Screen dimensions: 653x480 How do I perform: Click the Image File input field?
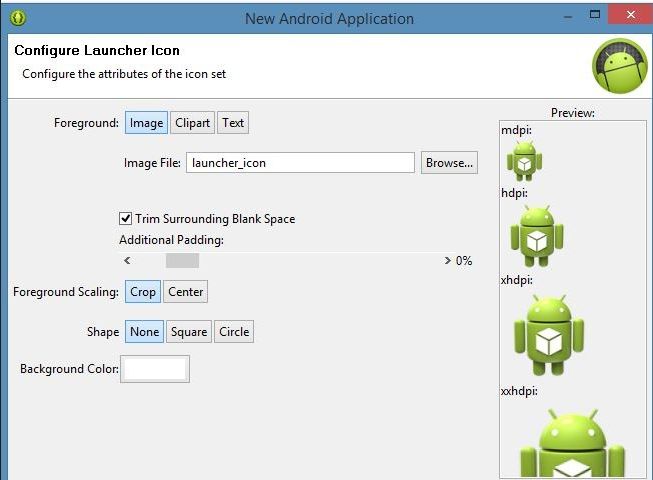(300, 163)
